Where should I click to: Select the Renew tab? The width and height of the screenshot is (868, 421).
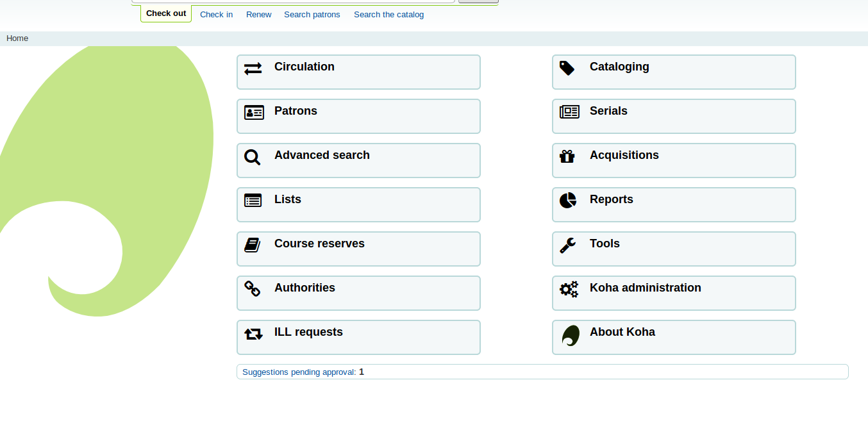point(258,14)
